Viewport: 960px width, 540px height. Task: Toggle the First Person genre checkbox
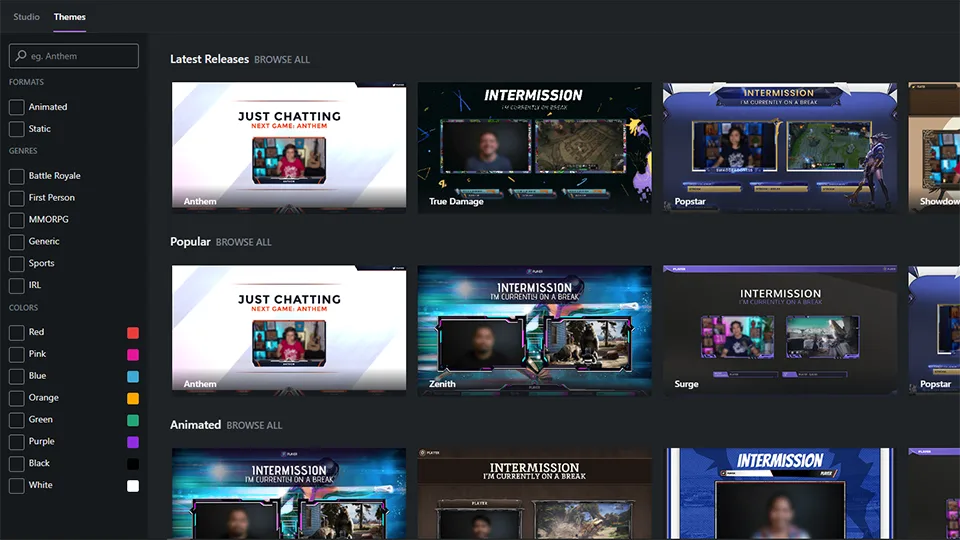click(x=17, y=198)
